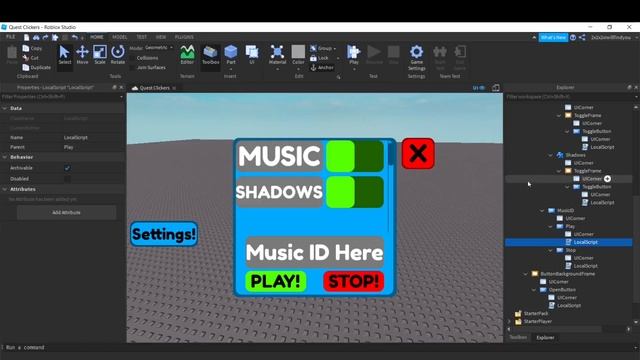Viewport: 640px width, 360px height.
Task: Click the device emulator icon above viewport
Action: click(x=496, y=88)
